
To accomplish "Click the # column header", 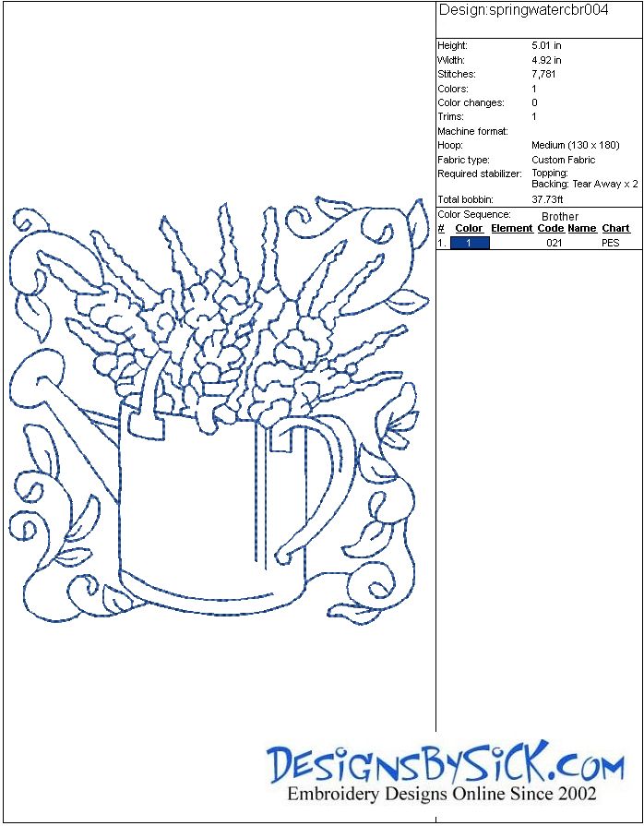I will tap(441, 228).
